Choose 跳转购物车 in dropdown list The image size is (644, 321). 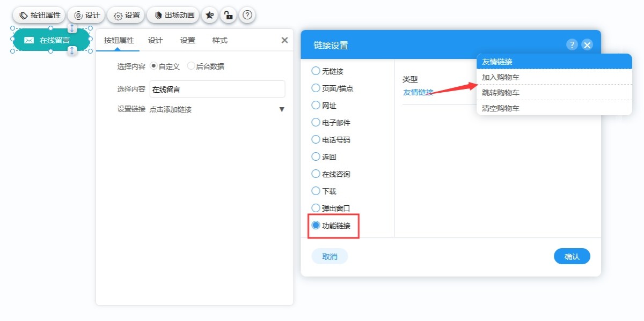click(554, 93)
